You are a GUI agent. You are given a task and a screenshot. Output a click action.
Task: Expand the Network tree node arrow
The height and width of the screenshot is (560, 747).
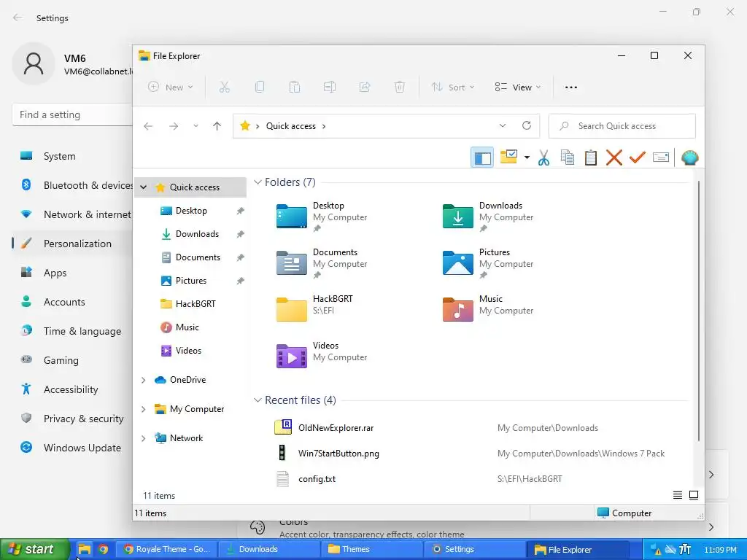tap(144, 438)
